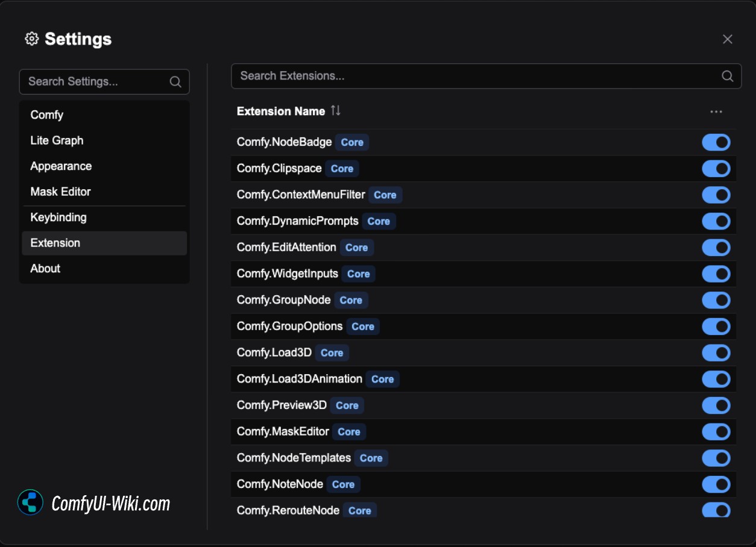Viewport: 756px width, 547px height.
Task: Select the Comfy.WidgetInputs row text
Action: (x=288, y=273)
